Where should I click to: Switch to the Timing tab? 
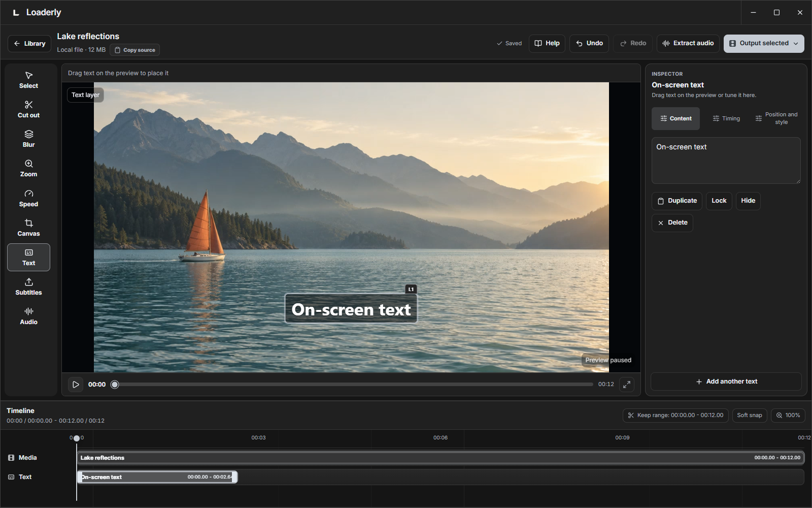point(726,118)
